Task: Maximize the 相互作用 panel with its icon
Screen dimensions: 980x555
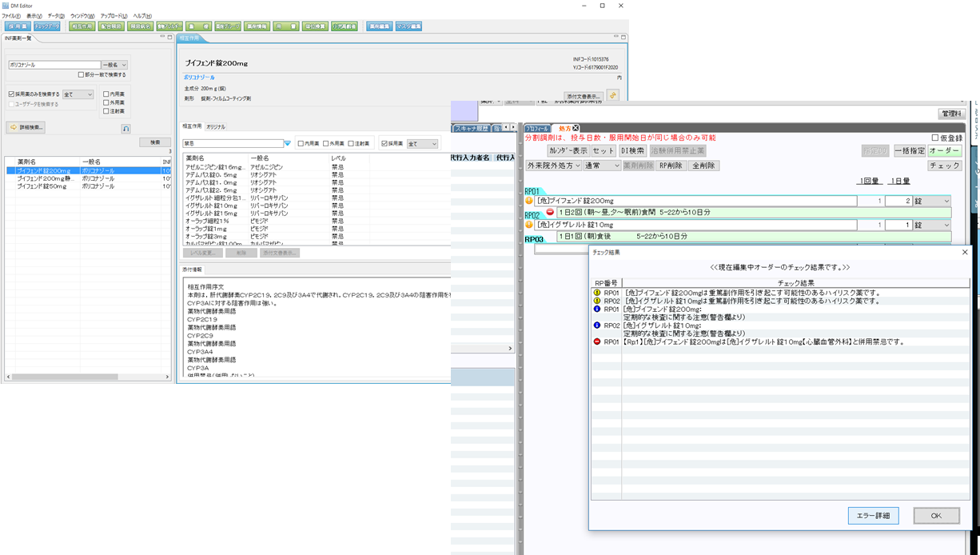Action: coord(623,37)
